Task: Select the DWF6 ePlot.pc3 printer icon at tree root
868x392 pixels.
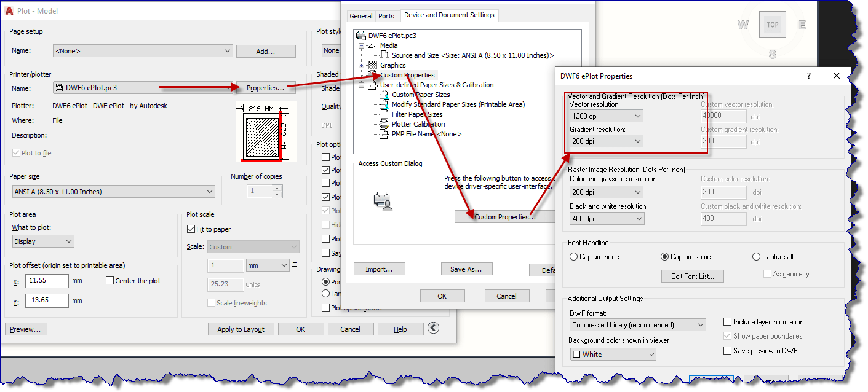Action: [x=360, y=34]
